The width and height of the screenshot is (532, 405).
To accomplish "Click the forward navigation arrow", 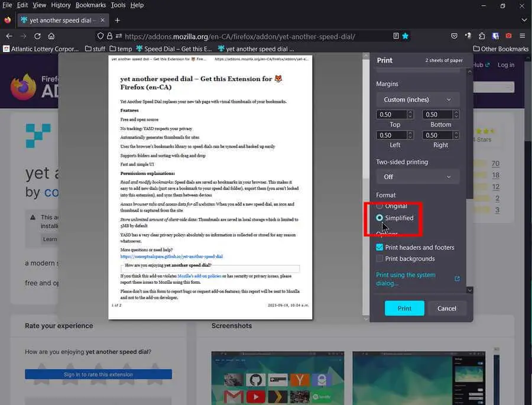I will tap(23, 36).
